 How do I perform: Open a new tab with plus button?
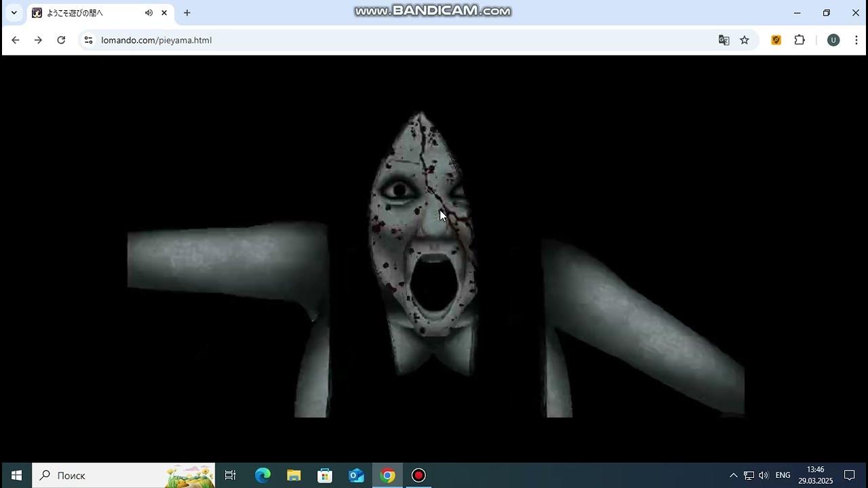coord(187,13)
